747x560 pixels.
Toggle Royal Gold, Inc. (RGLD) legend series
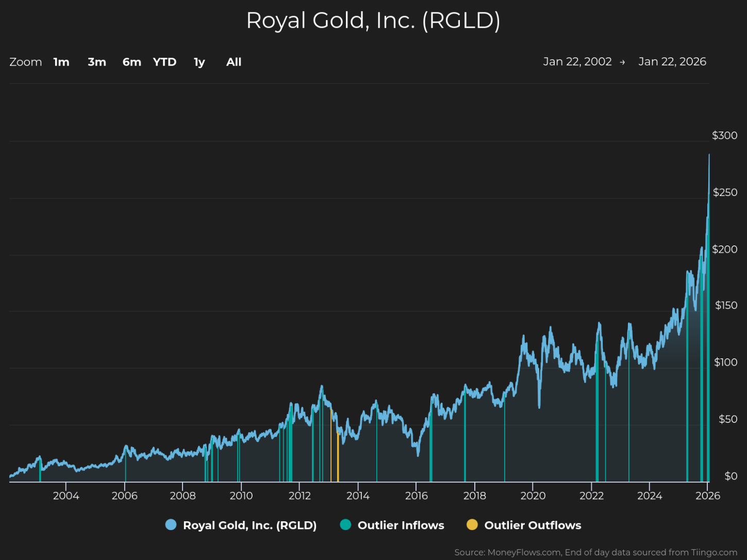(x=241, y=525)
